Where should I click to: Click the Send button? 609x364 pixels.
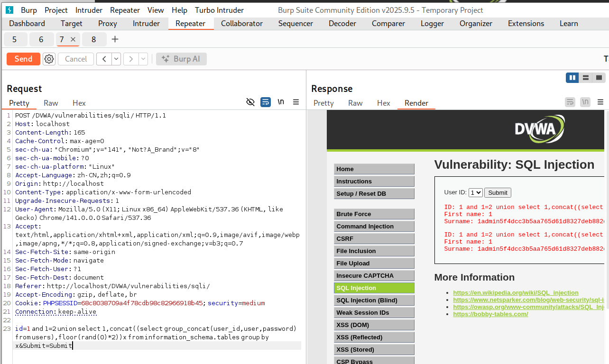(x=23, y=59)
